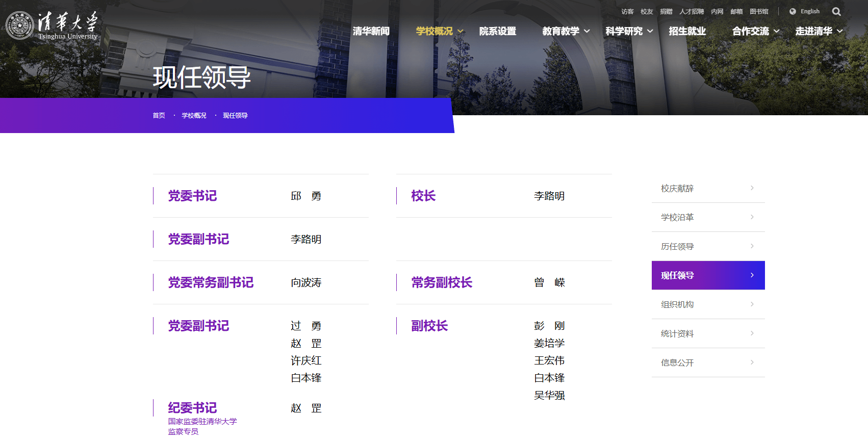This screenshot has width=868, height=442.
Task: Open 校庆献辞 in the sidebar
Action: pyautogui.click(x=708, y=189)
